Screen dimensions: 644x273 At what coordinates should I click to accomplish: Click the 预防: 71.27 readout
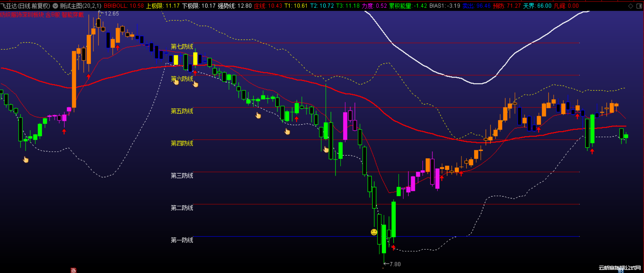pyautogui.click(x=507, y=6)
